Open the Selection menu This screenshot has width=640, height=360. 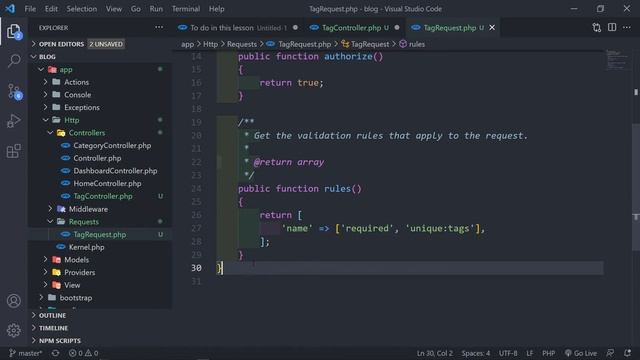[x=82, y=9]
